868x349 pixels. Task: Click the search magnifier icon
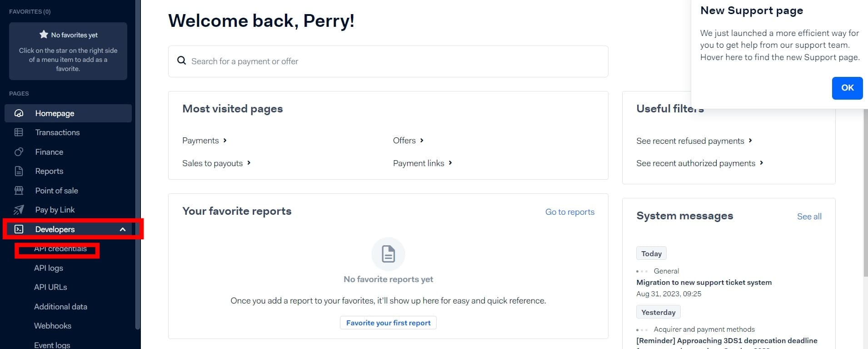coord(182,61)
